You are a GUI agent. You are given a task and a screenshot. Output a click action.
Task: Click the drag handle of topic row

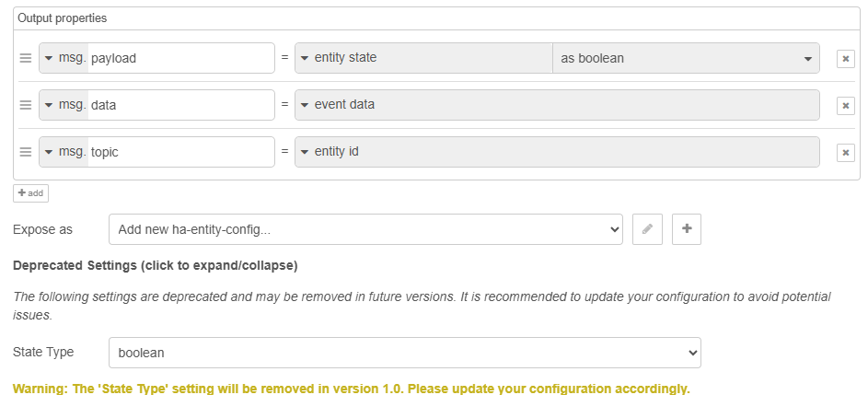tap(26, 152)
